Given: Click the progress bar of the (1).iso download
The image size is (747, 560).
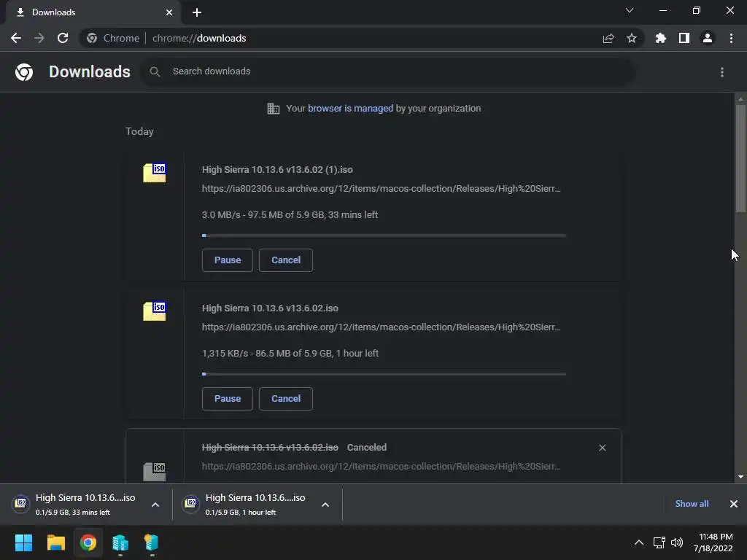Looking at the screenshot, I should click(x=384, y=236).
